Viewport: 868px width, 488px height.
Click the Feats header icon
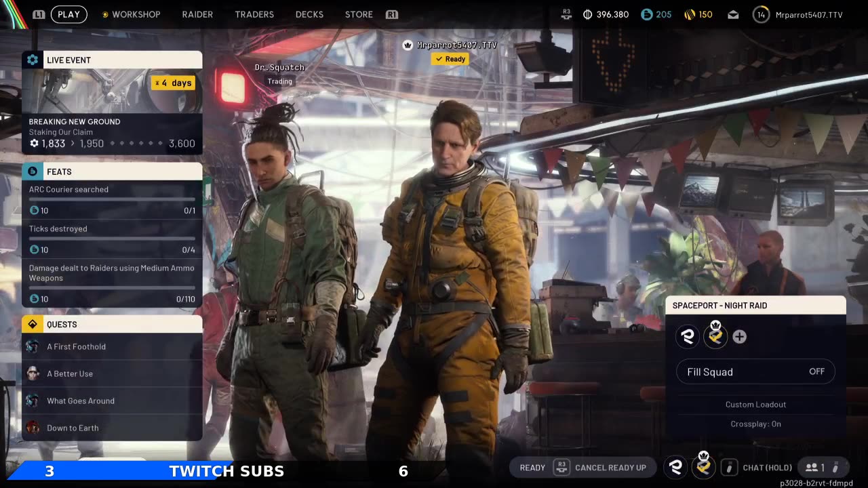(x=33, y=171)
